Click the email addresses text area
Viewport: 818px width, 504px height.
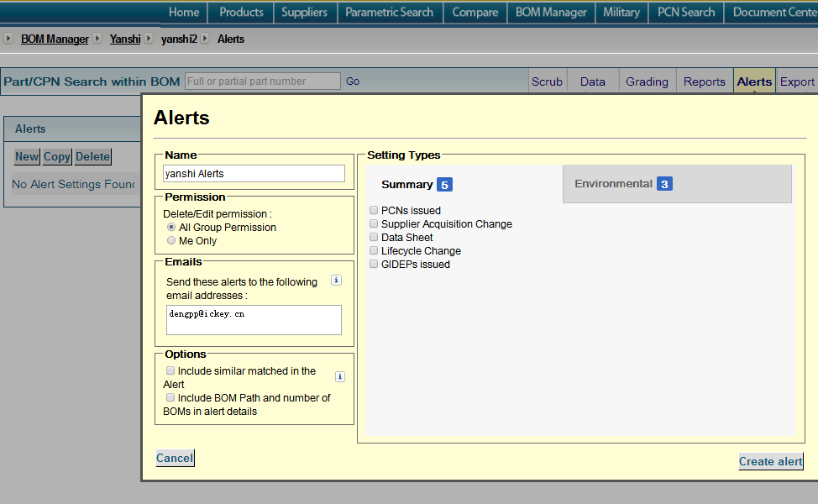[x=254, y=320]
